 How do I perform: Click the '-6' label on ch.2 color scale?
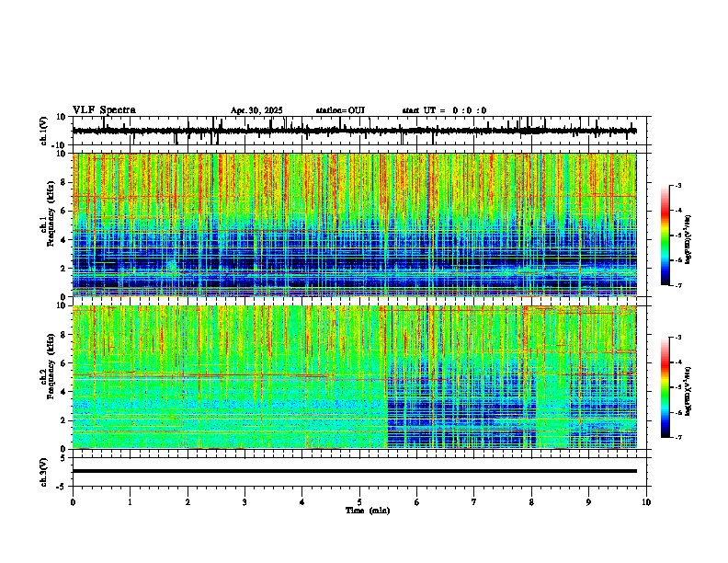pyautogui.click(x=678, y=412)
